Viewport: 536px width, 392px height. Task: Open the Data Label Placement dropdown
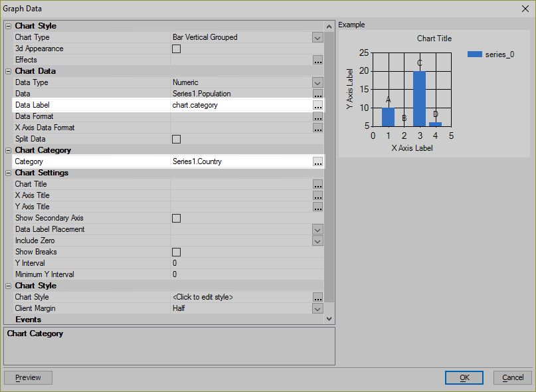tap(317, 229)
